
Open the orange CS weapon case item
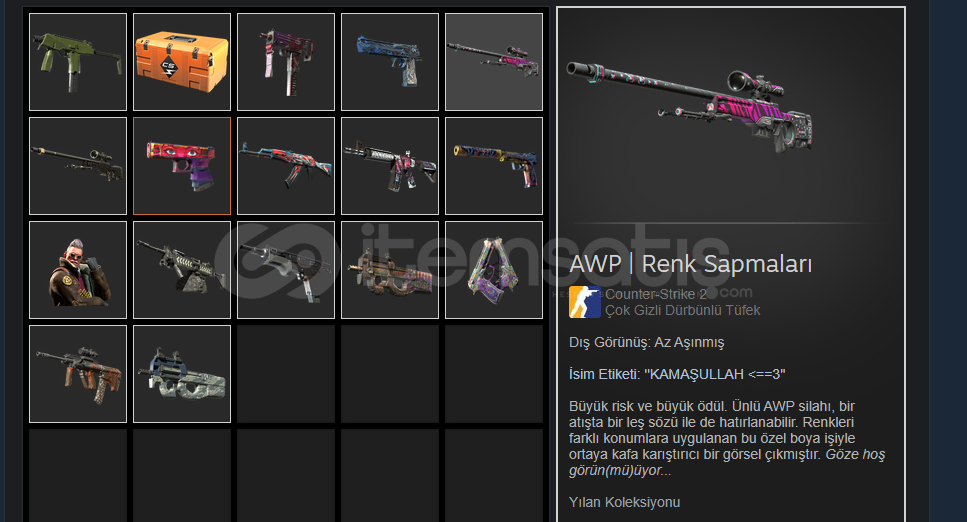click(182, 62)
